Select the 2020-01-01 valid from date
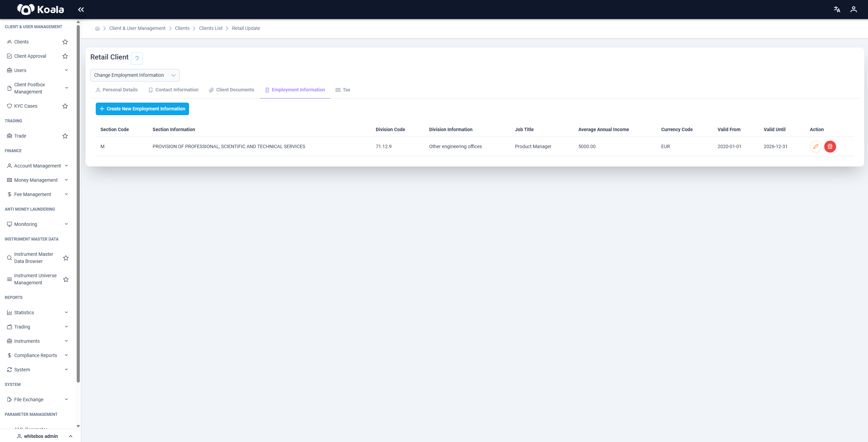This screenshot has width=868, height=442. pyautogui.click(x=729, y=146)
